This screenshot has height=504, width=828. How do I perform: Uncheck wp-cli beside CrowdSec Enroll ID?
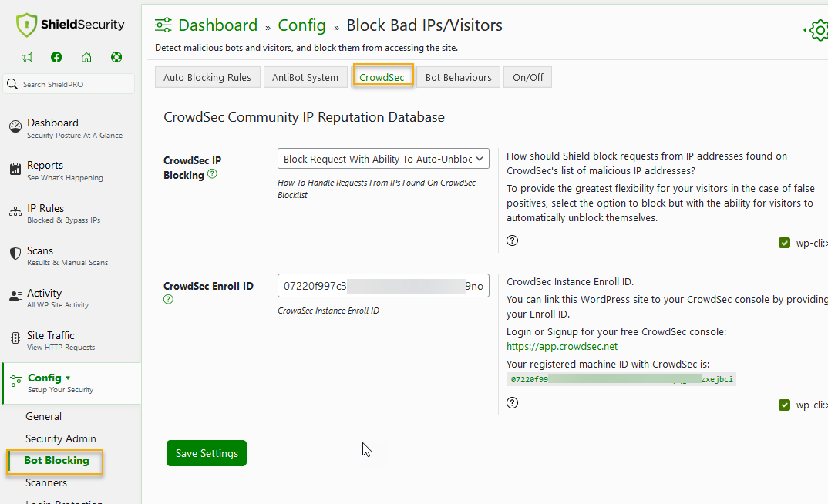point(784,404)
